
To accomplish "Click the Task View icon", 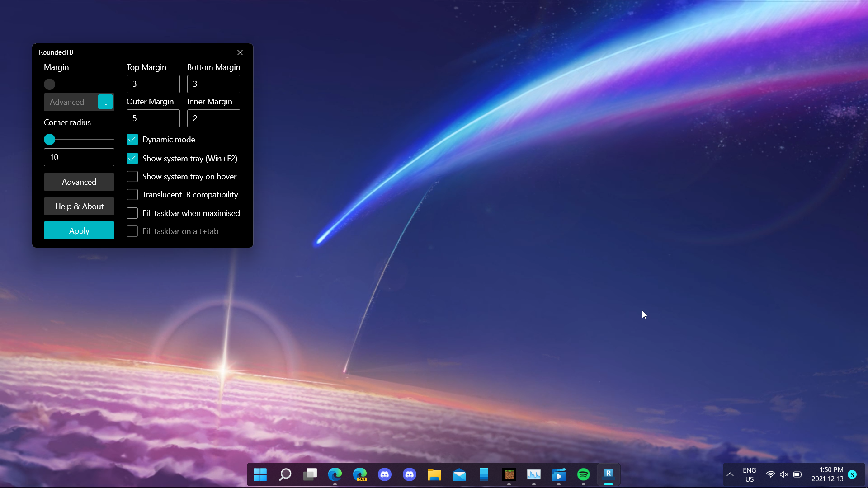I will [x=310, y=474].
